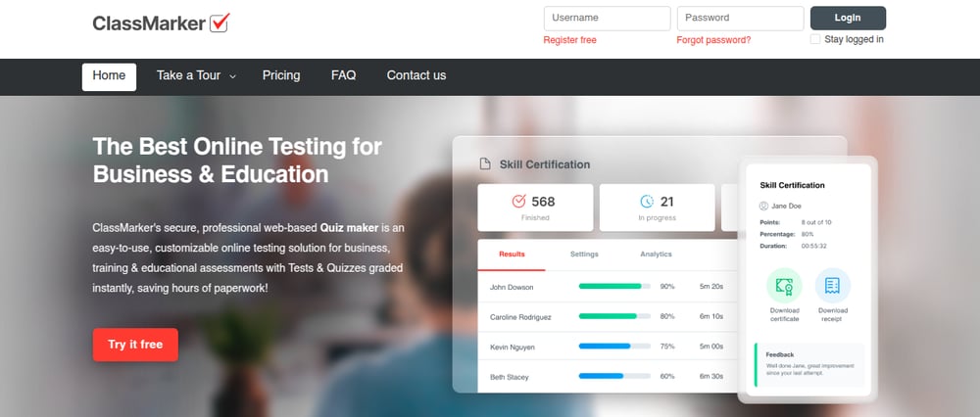Click the blue clock icon next to 21
The width and height of the screenshot is (980, 417).
pos(647,201)
